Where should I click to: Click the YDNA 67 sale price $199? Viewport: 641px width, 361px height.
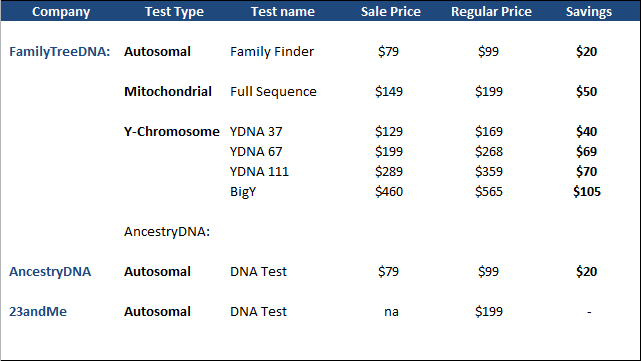tap(389, 152)
